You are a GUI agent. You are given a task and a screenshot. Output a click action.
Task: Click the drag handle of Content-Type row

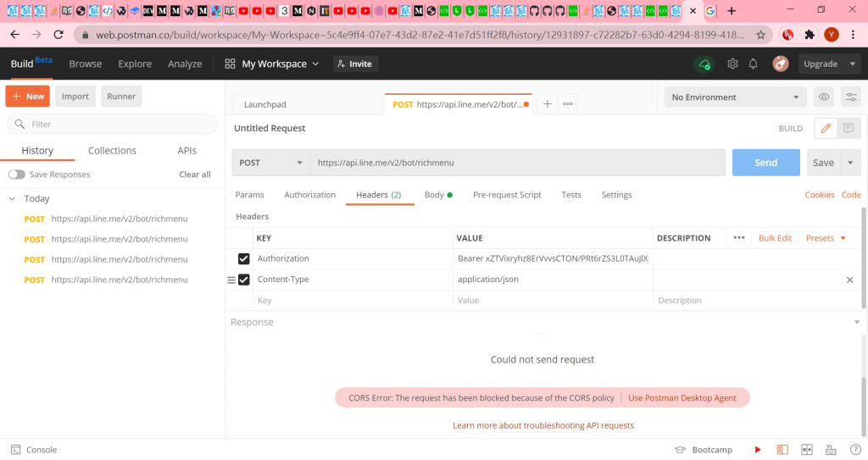click(x=231, y=280)
